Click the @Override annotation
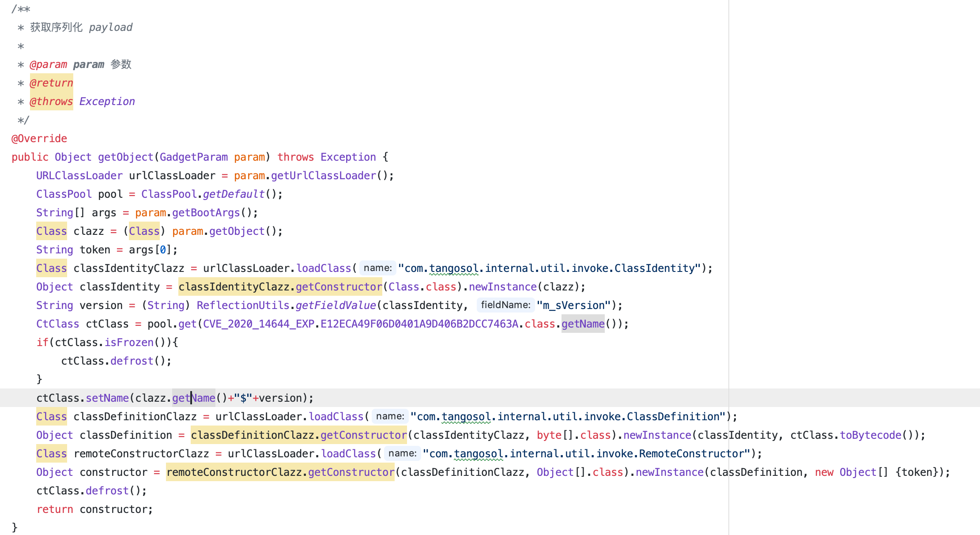 [39, 139]
